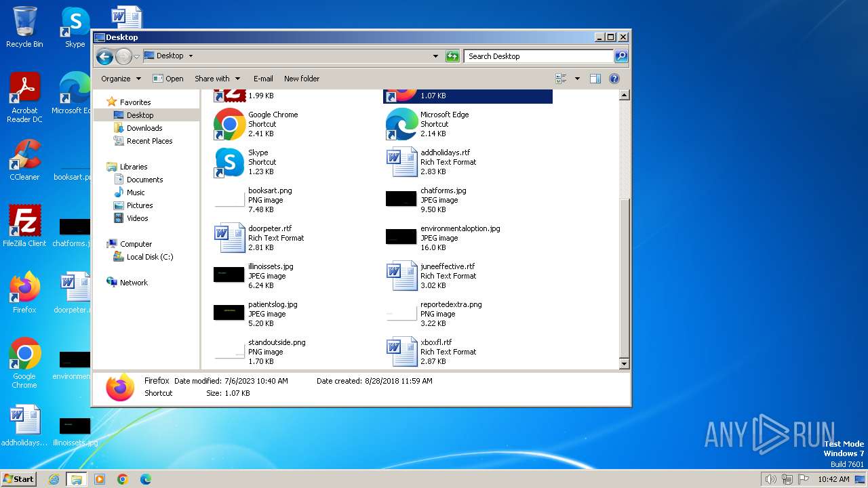Viewport: 868px width, 488px height.
Task: Click the Forward navigation arrow in Explorer
Action: [x=123, y=56]
